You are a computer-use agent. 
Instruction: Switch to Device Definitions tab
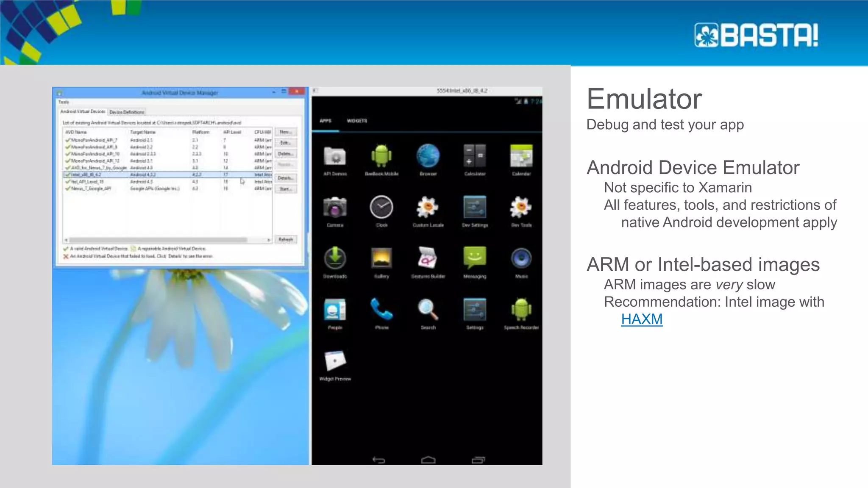tap(127, 112)
